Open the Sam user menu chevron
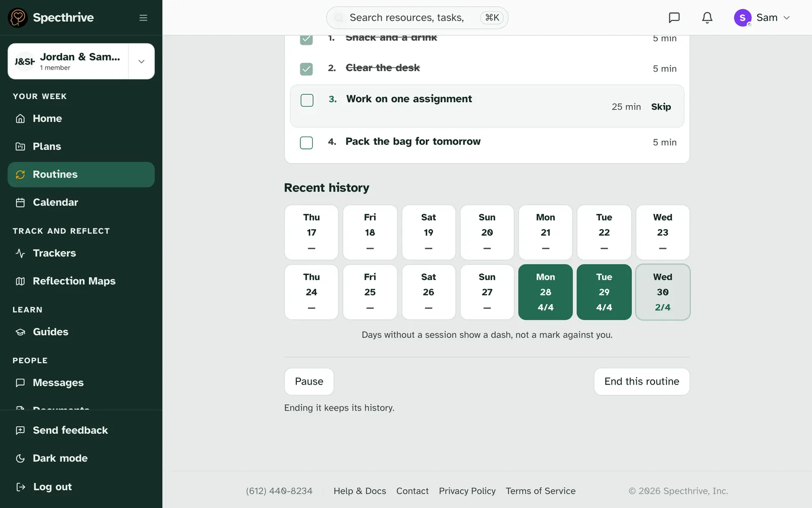Viewport: 812px width, 508px height. (787, 18)
